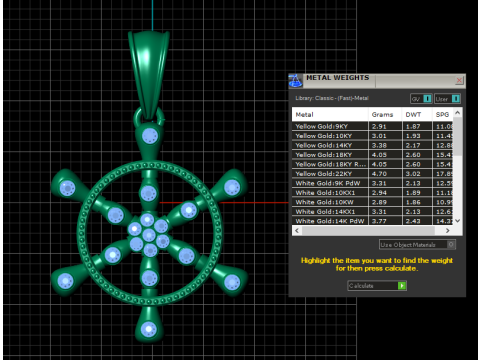Click the vertical scrollbar thumb
This screenshot has width=480, height=360.
[458, 136]
